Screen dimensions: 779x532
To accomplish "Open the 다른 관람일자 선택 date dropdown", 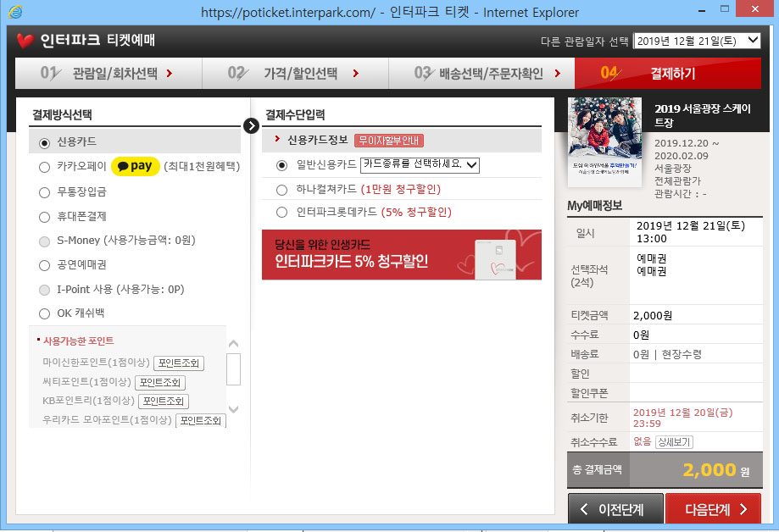I will (x=697, y=41).
